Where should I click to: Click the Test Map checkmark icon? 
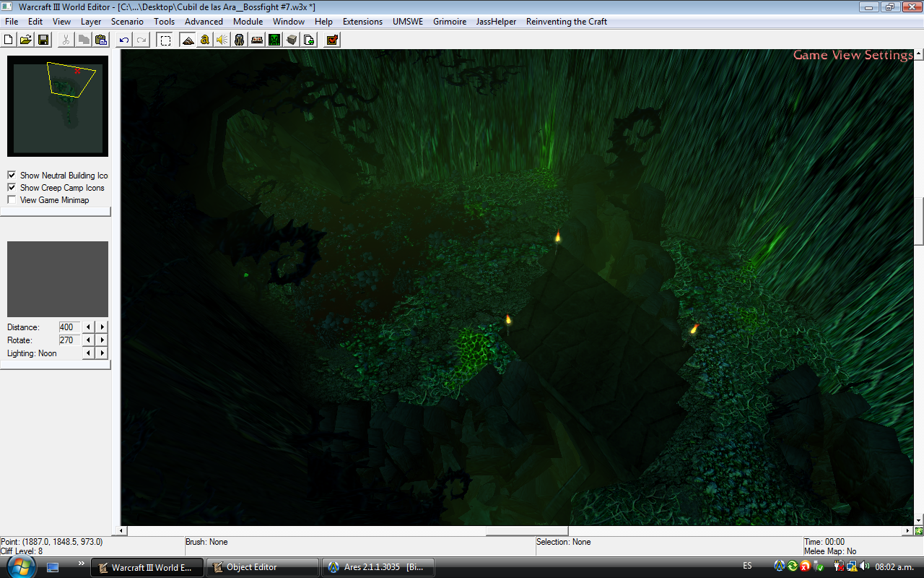pyautogui.click(x=332, y=40)
